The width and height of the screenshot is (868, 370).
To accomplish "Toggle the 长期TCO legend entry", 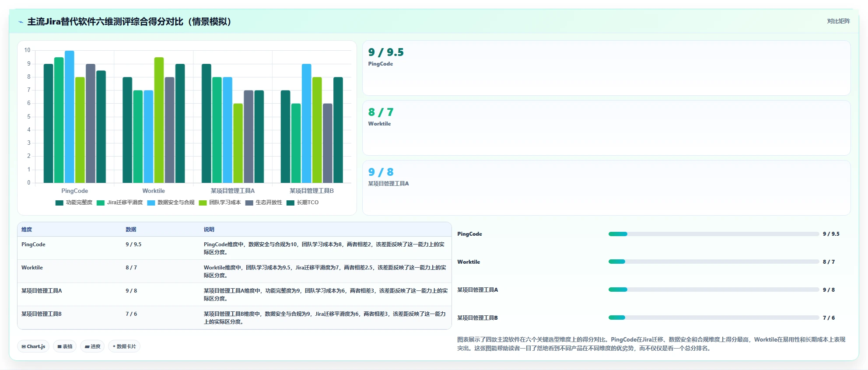I will pyautogui.click(x=303, y=202).
